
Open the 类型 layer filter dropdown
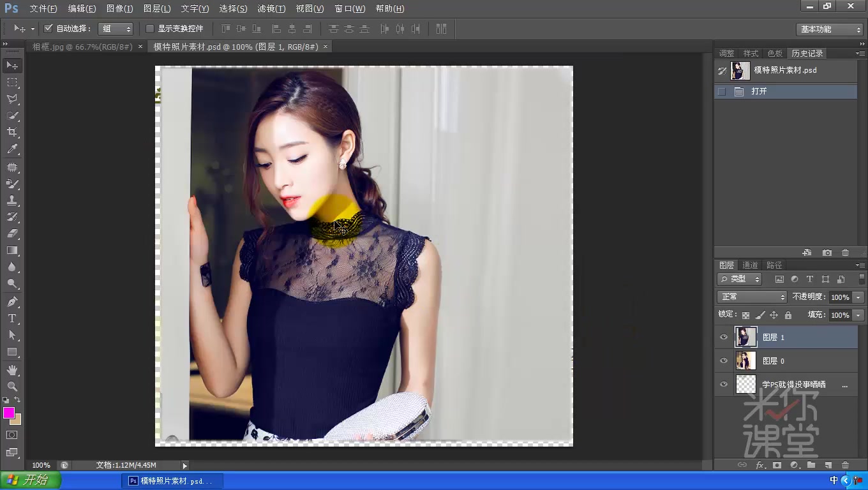[x=740, y=279]
